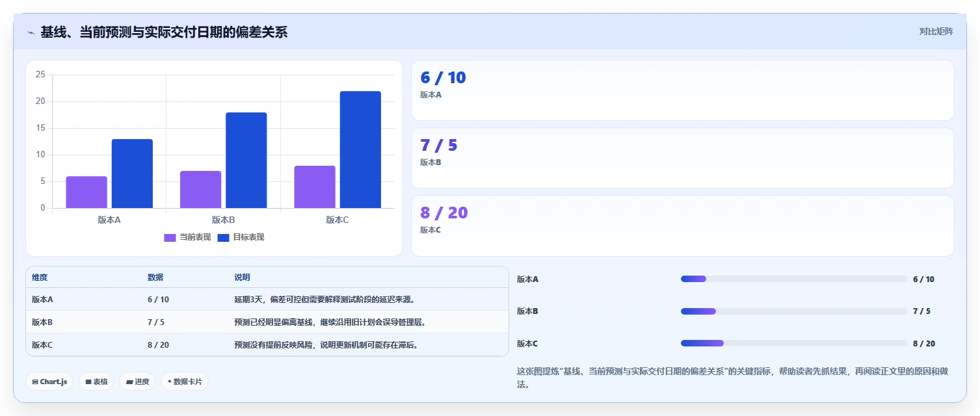Viewport: 980px width, 416px height.
Task: Click the purple 当前表现 bar for 版本B
Action: pos(200,190)
